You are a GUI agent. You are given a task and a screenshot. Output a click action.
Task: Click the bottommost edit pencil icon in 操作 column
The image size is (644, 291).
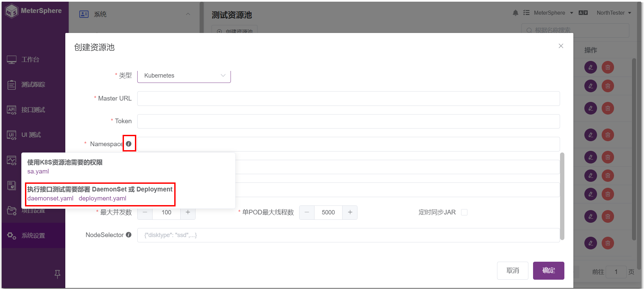[x=591, y=243]
